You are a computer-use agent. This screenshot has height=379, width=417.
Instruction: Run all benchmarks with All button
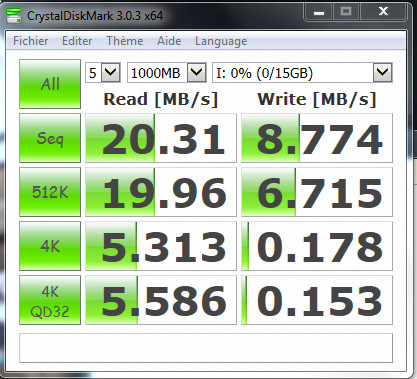click(50, 84)
